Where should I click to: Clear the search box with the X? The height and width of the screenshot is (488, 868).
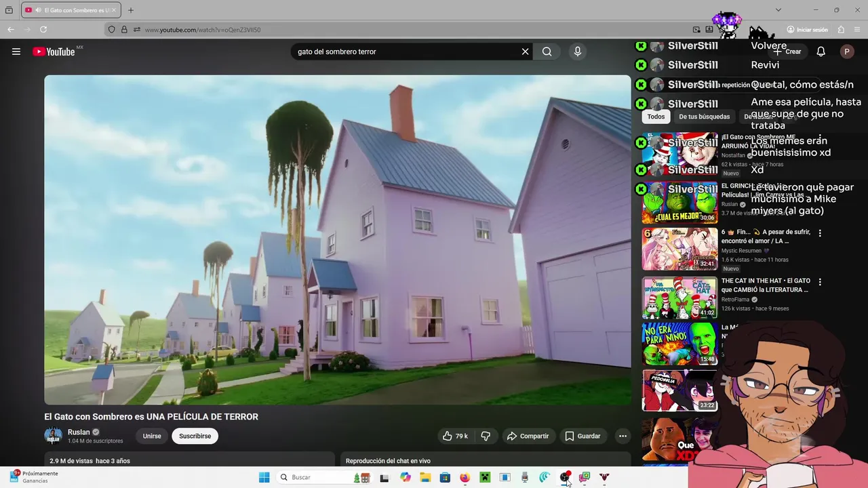525,52
